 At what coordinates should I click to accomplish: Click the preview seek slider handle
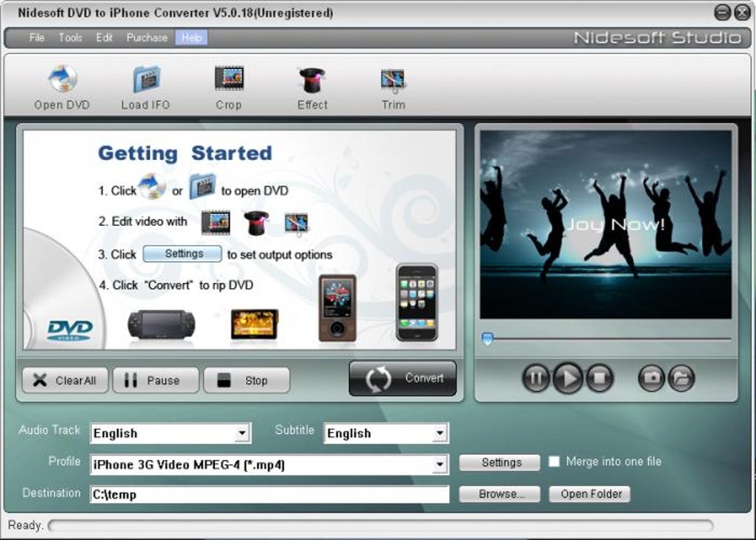[x=488, y=339]
